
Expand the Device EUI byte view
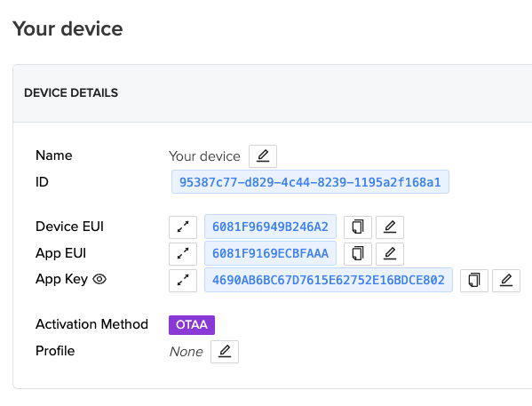pyautogui.click(x=183, y=227)
